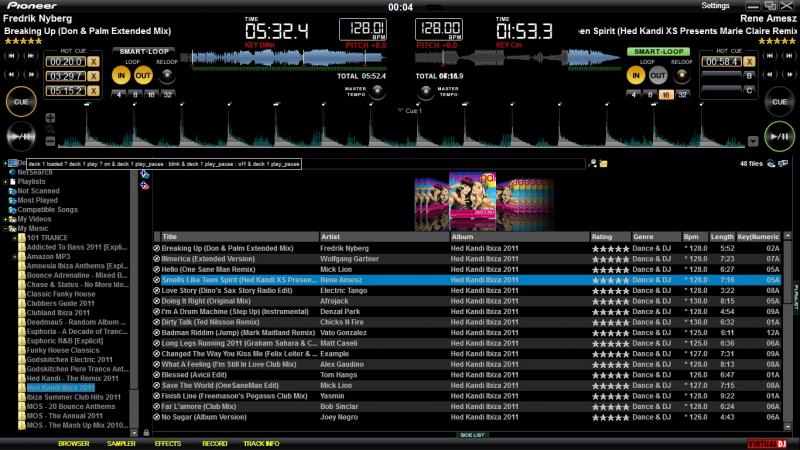800x450 pixels.
Task: Jump to hot cue 03:29.7 on left deck
Action: point(66,77)
